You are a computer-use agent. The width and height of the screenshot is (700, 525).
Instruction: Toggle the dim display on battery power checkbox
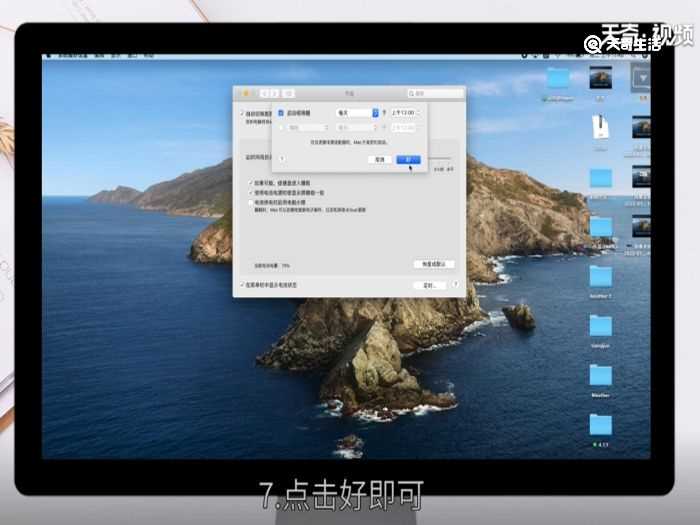coord(251,193)
